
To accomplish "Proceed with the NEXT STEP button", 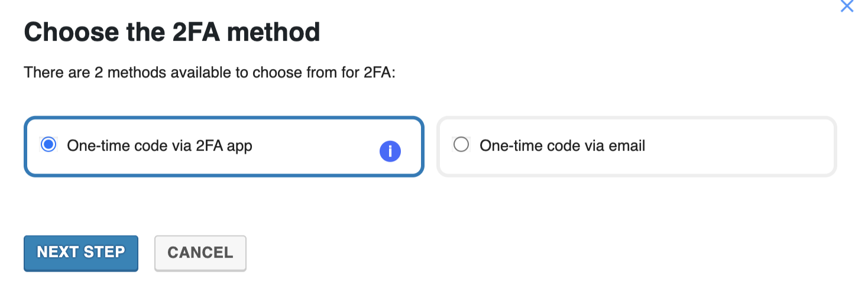I will point(81,253).
